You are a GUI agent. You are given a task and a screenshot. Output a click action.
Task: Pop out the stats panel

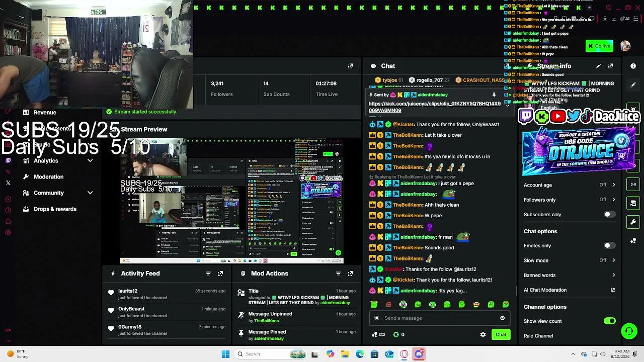pos(351,66)
